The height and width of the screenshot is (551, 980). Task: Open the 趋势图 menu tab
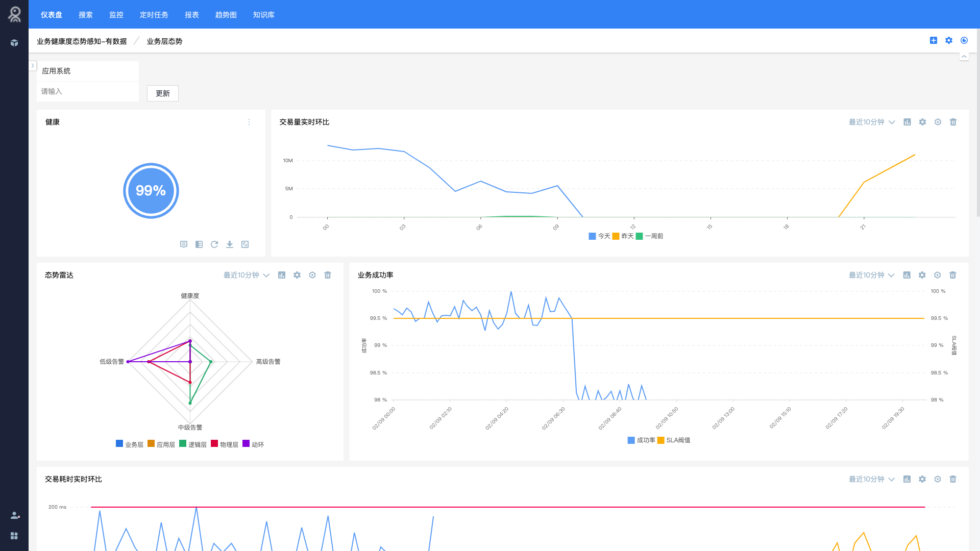point(226,15)
